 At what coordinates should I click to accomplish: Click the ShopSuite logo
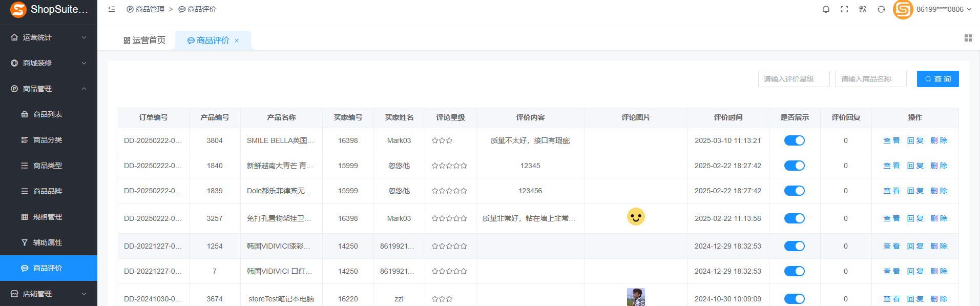pyautogui.click(x=18, y=10)
